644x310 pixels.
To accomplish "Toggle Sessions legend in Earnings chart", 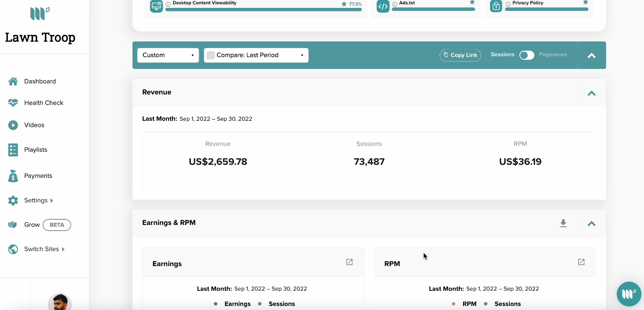I will coord(277,304).
